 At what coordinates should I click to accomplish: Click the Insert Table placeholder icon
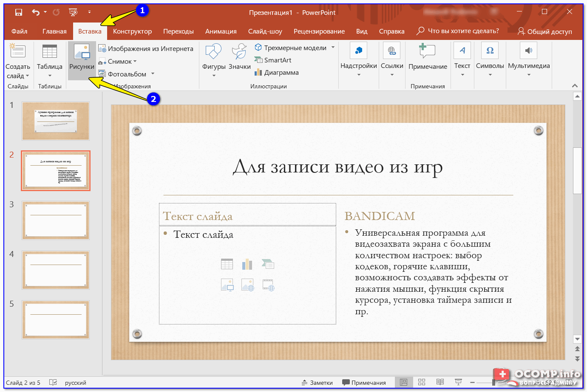[x=227, y=264]
